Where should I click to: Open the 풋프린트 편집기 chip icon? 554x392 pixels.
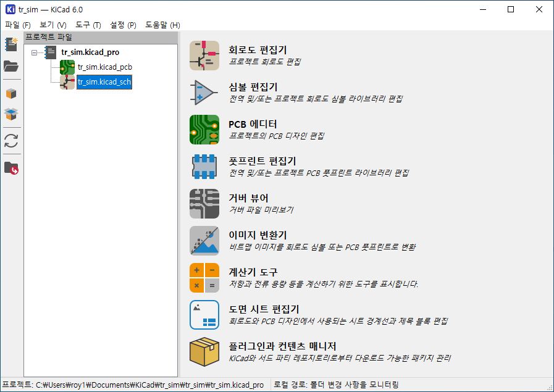point(204,166)
